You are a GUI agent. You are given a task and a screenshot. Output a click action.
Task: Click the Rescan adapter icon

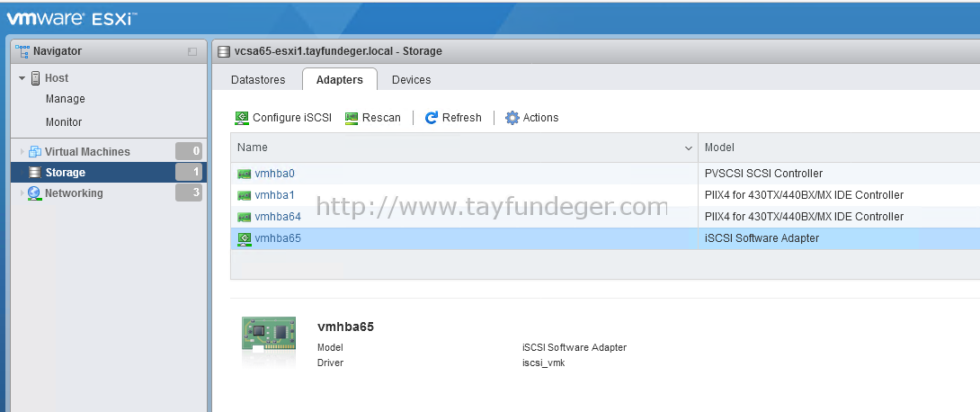coord(352,118)
